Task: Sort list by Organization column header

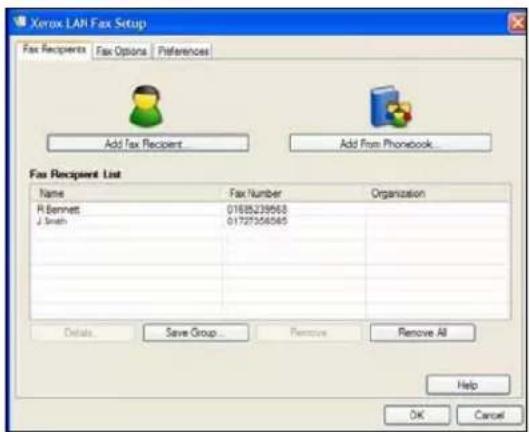Action: click(437, 193)
